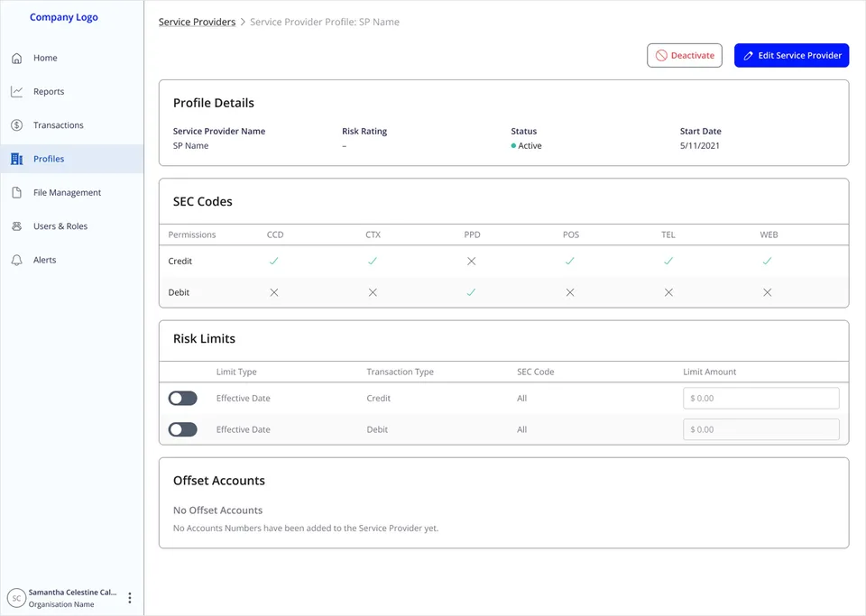This screenshot has width=866, height=616.
Task: Click the Service Provider Profile breadcrumb text
Action: click(325, 22)
